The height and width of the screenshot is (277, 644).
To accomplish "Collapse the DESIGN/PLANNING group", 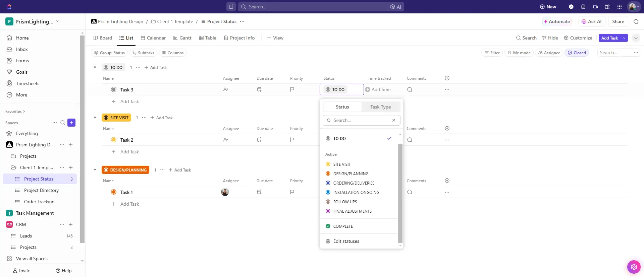I will point(95,170).
